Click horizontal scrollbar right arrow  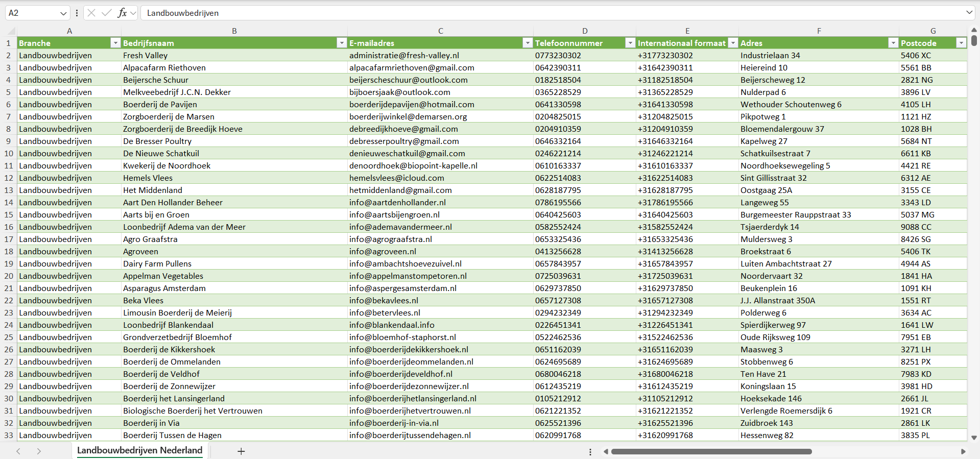[x=963, y=451]
